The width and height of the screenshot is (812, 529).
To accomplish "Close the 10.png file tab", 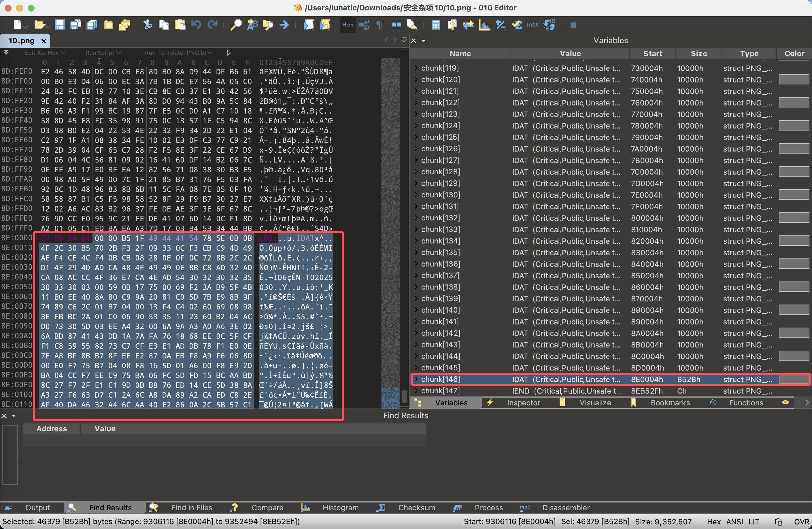I will [44, 41].
